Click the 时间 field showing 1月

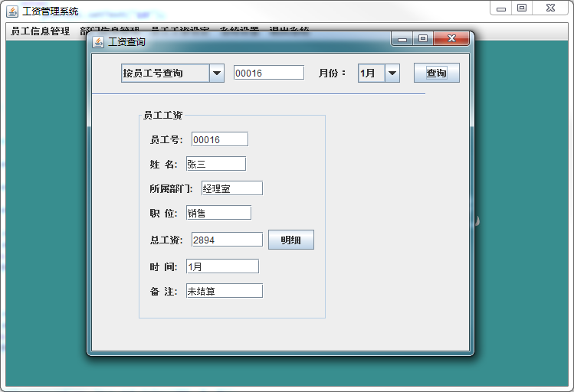[x=222, y=266]
